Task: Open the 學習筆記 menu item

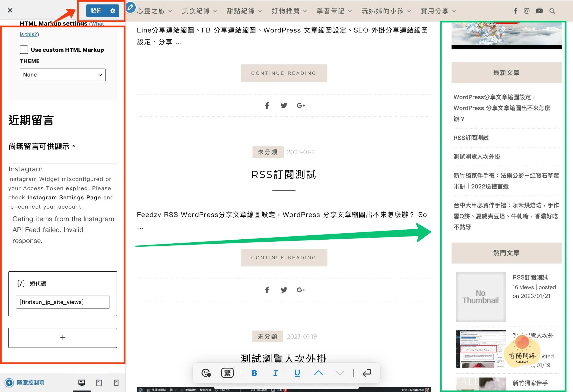Action: click(331, 11)
